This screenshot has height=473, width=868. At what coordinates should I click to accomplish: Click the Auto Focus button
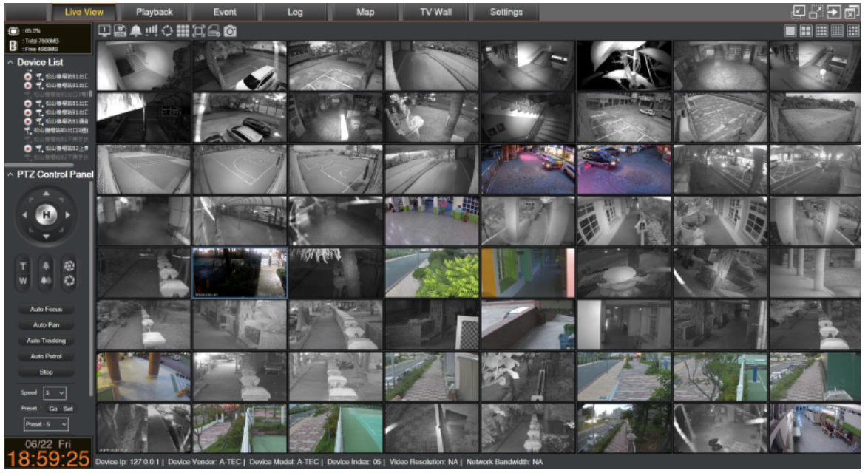pos(46,309)
